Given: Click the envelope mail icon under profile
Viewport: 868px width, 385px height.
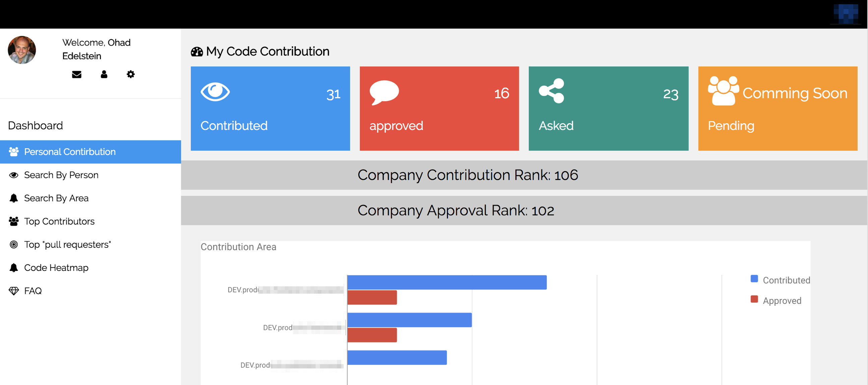Looking at the screenshot, I should click(76, 74).
